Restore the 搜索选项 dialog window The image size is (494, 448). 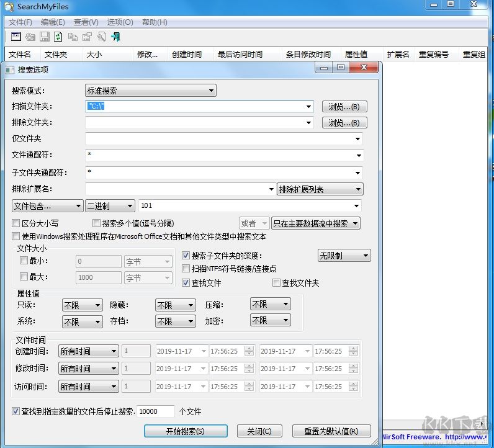pyautogui.click(x=341, y=67)
